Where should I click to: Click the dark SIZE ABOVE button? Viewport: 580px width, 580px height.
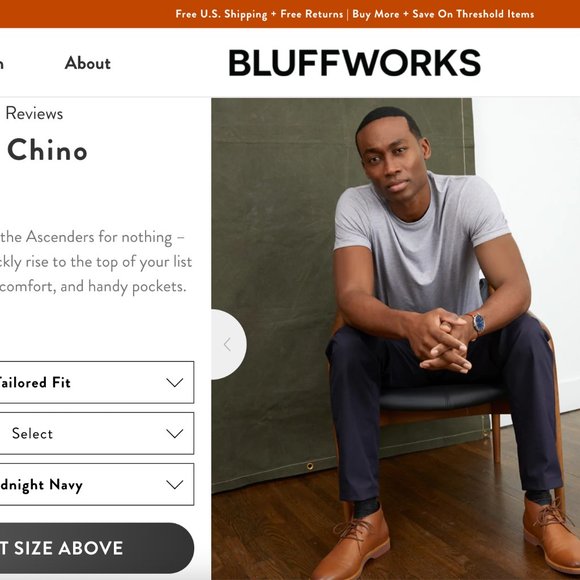(97, 548)
